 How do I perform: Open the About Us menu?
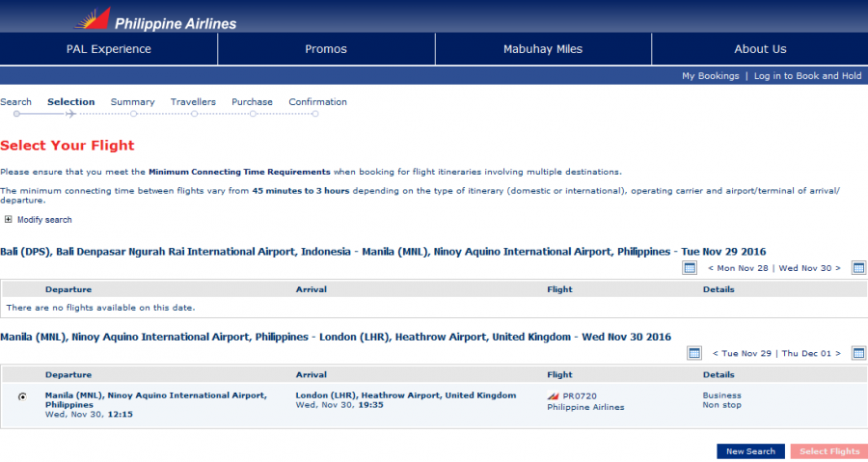(x=760, y=49)
